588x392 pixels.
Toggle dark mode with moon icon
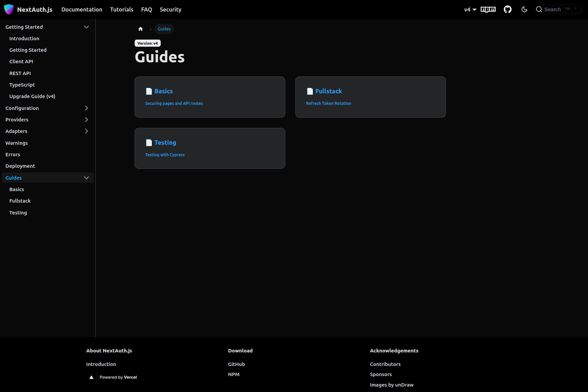tap(524, 9)
